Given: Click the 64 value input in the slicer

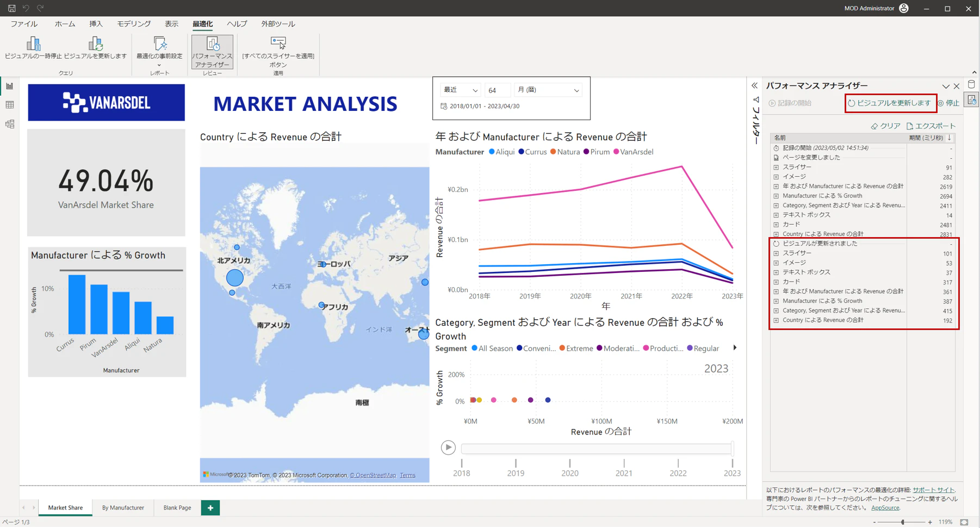Looking at the screenshot, I should point(497,90).
